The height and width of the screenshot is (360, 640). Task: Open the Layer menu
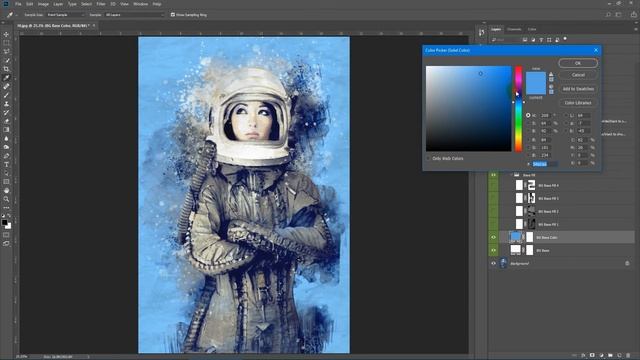[58, 4]
